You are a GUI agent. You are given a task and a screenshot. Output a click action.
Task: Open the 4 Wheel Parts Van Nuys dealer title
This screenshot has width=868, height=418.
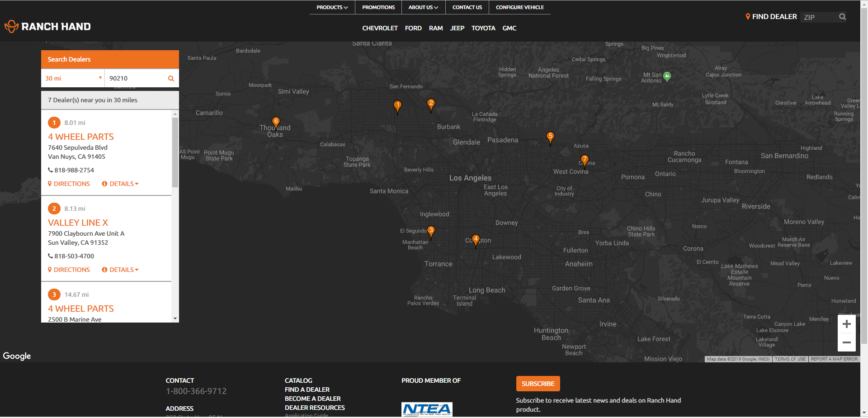pos(81,137)
